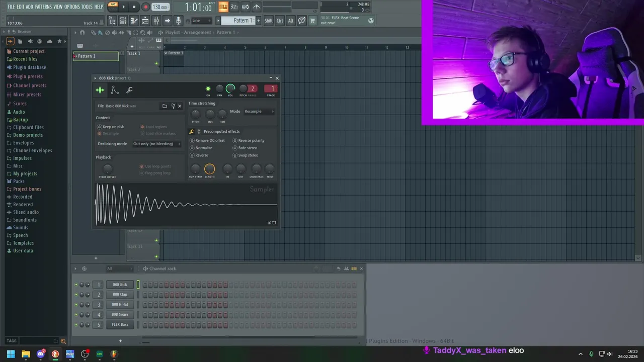Open the Piano roll toolbar icon
The image size is (644, 362).
[134, 21]
